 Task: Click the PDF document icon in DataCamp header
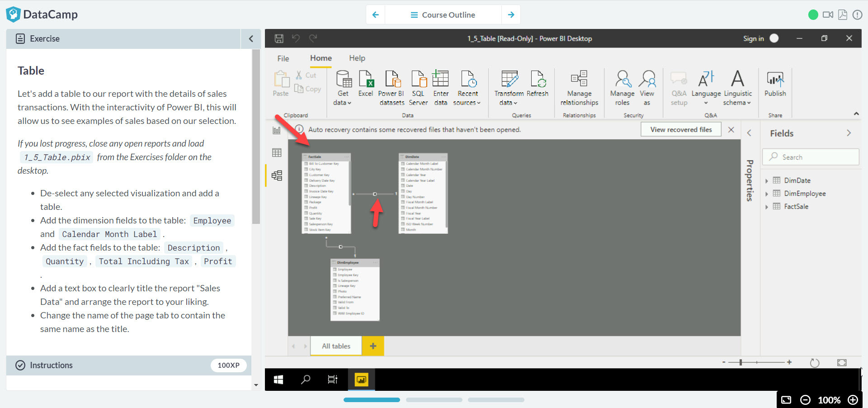(x=843, y=15)
